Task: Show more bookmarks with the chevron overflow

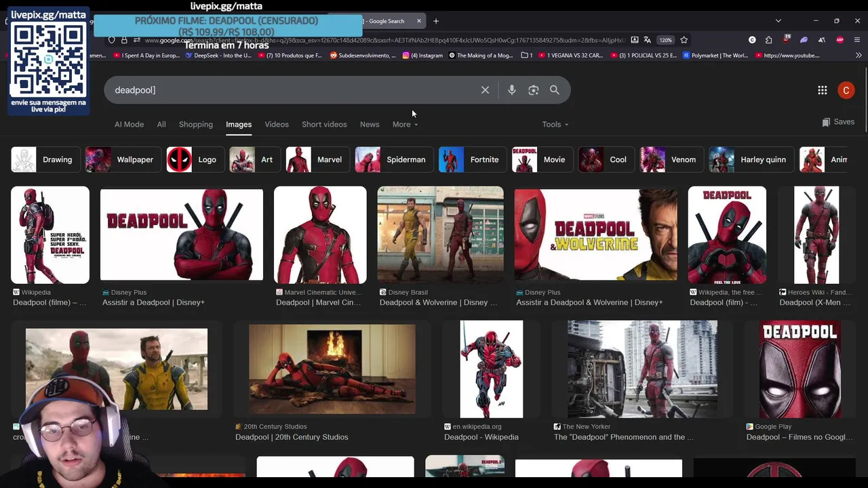Action: pyautogui.click(x=858, y=56)
